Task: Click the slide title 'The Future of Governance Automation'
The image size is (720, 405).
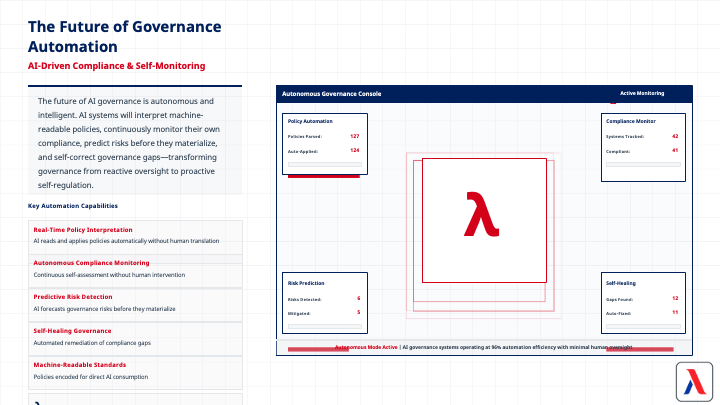Action: point(125,36)
